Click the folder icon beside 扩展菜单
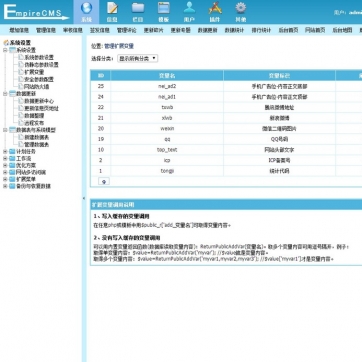Viewport: 362px width, 362px height. pos(12,179)
